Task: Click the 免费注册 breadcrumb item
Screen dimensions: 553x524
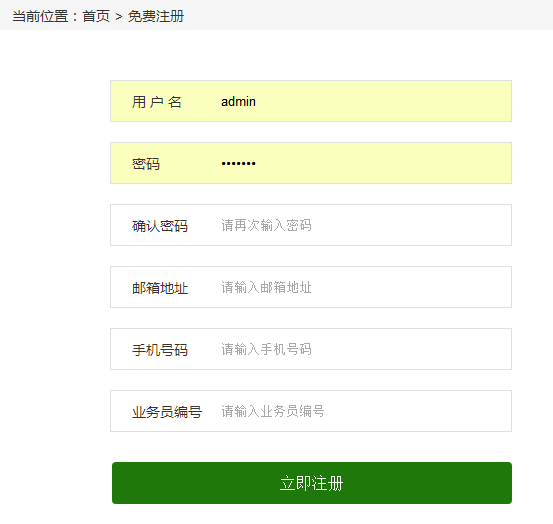Action: (156, 16)
